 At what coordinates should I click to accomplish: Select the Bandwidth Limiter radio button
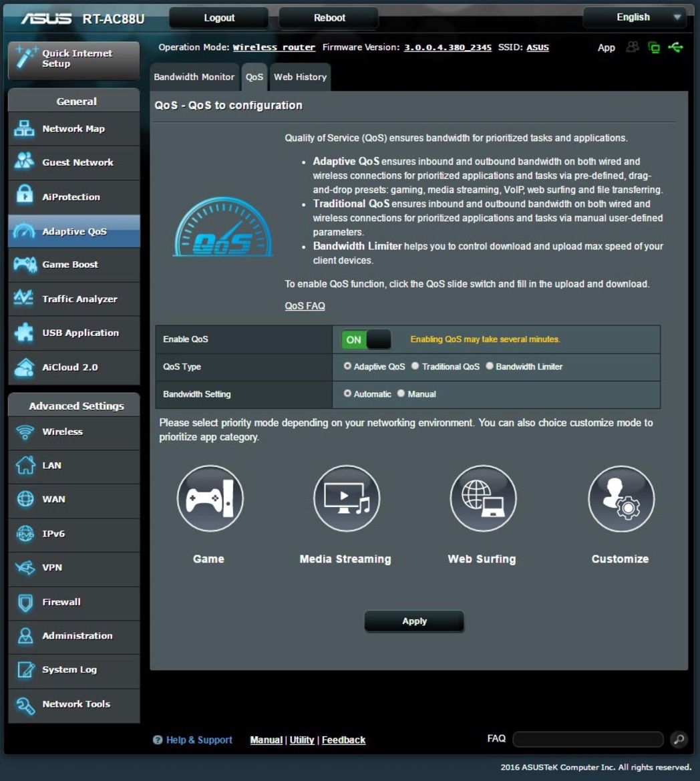(x=490, y=366)
